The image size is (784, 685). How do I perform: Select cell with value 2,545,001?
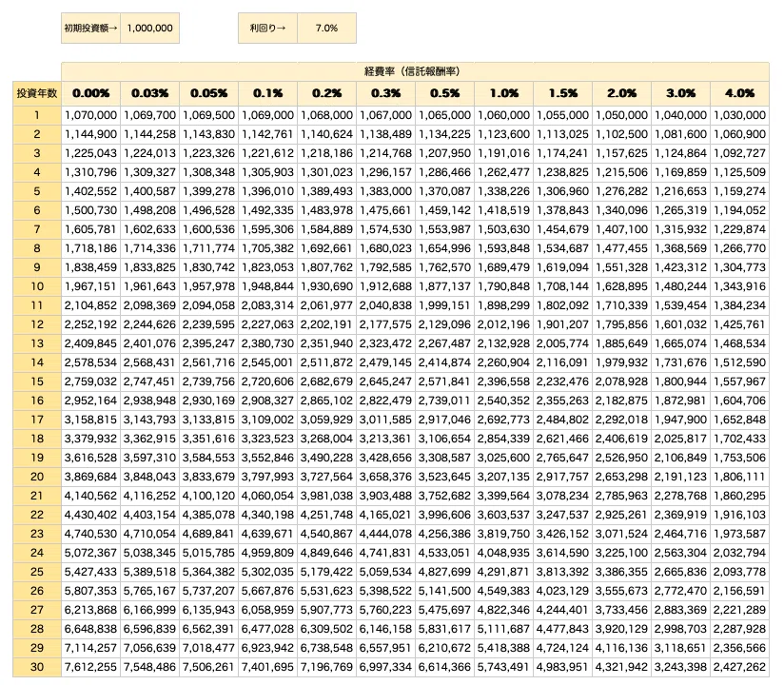tap(267, 362)
